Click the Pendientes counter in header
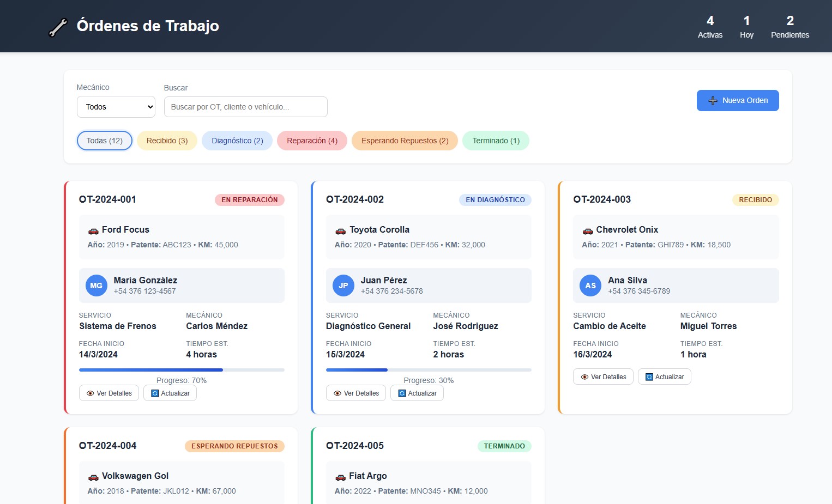This screenshot has height=504, width=832. pos(790,27)
